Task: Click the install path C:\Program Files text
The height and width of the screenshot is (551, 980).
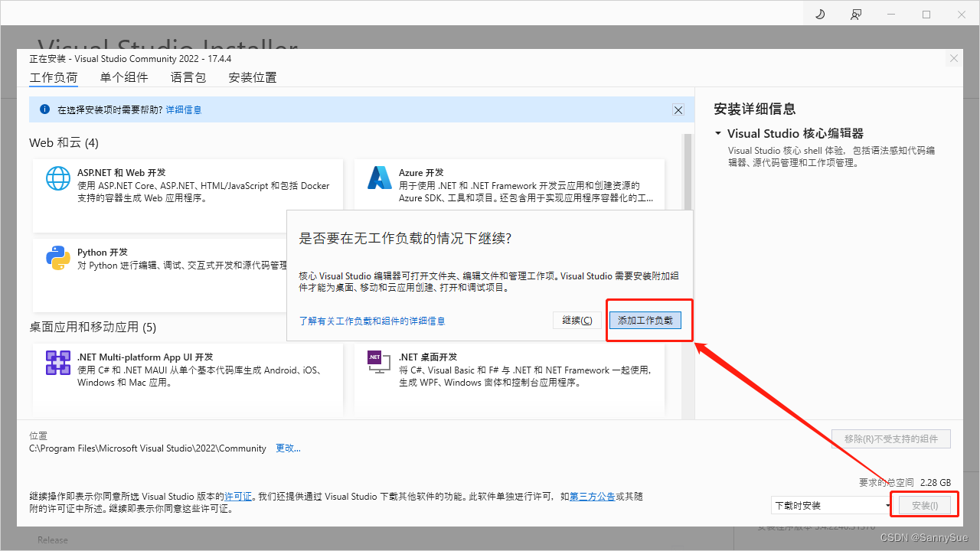Action: tap(148, 448)
